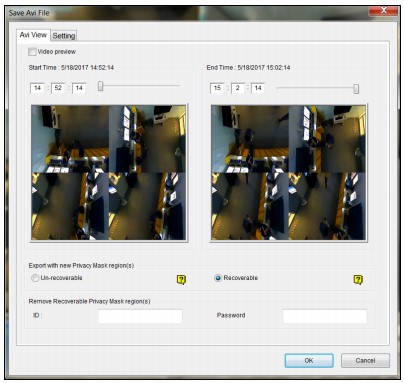The width and height of the screenshot is (404, 383).
Task: Select the Un-recoverable radio button
Action: [x=35, y=278]
